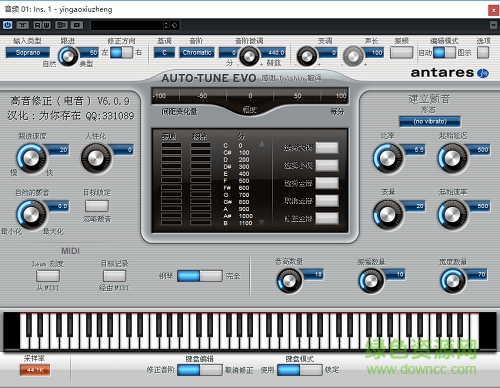Toggle the plugin power/activate icon
This screenshot has height=388, width=500.
click(x=8, y=25)
